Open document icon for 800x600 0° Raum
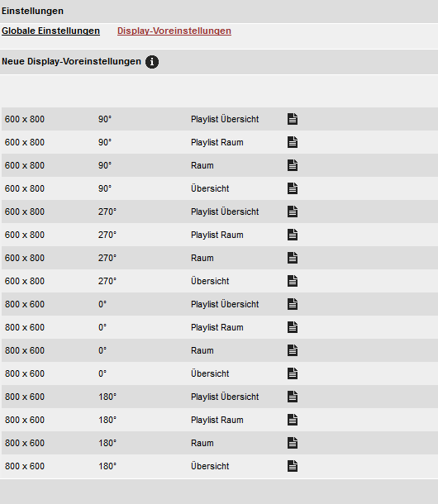 pyautogui.click(x=293, y=350)
